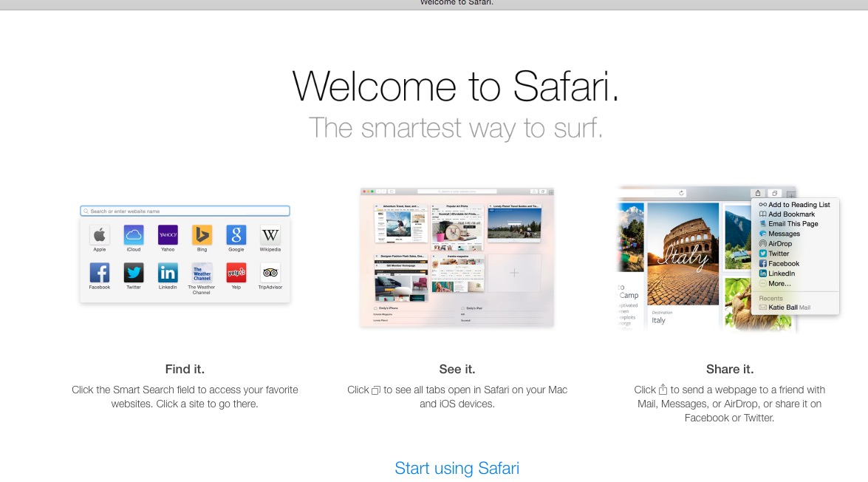The width and height of the screenshot is (868, 482).
Task: Open the Bing favorite icon
Action: pos(202,235)
